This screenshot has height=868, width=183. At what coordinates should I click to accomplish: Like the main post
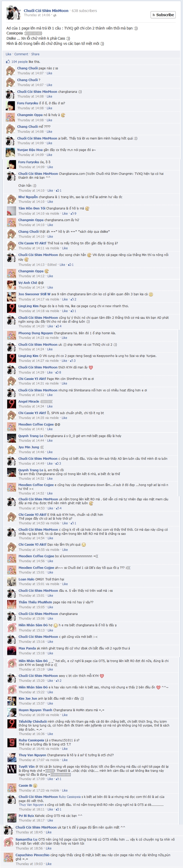click(8, 54)
